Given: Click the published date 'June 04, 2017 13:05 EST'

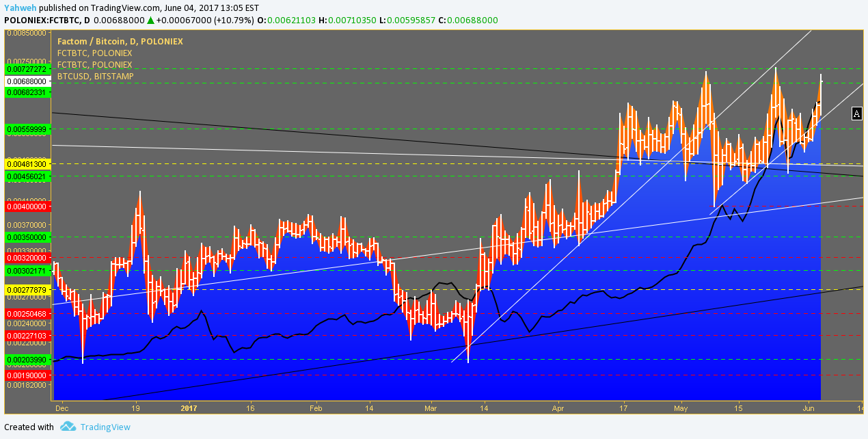Looking at the screenshot, I should (211, 8).
